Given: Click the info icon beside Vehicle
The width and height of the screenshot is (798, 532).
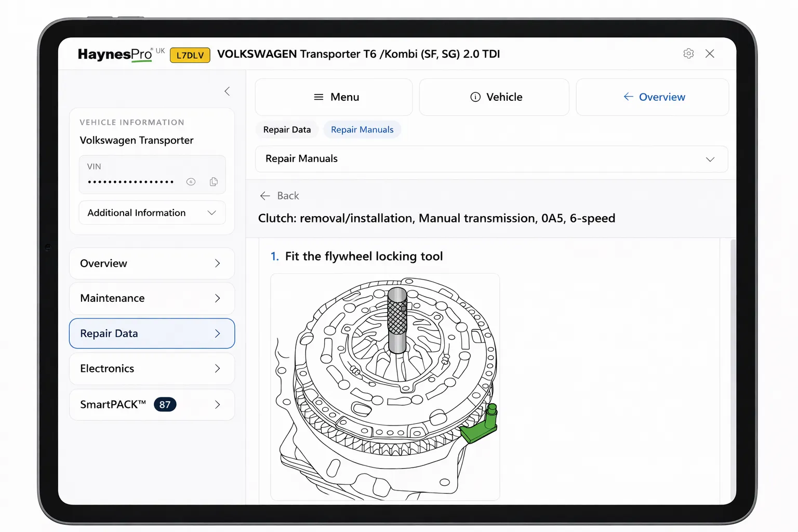Looking at the screenshot, I should coord(476,97).
